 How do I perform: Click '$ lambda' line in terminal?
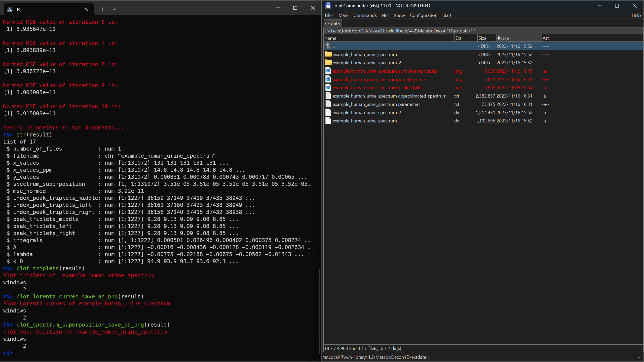pos(155,254)
